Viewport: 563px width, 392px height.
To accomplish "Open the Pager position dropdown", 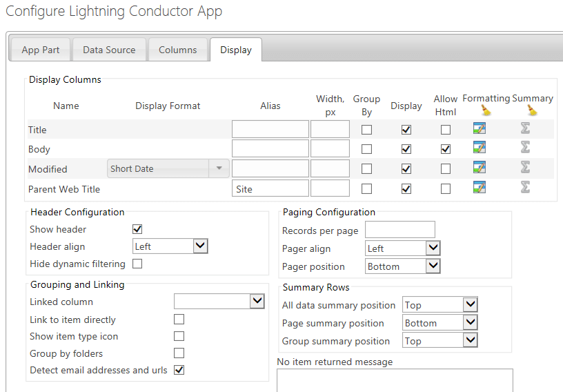I will tap(403, 266).
